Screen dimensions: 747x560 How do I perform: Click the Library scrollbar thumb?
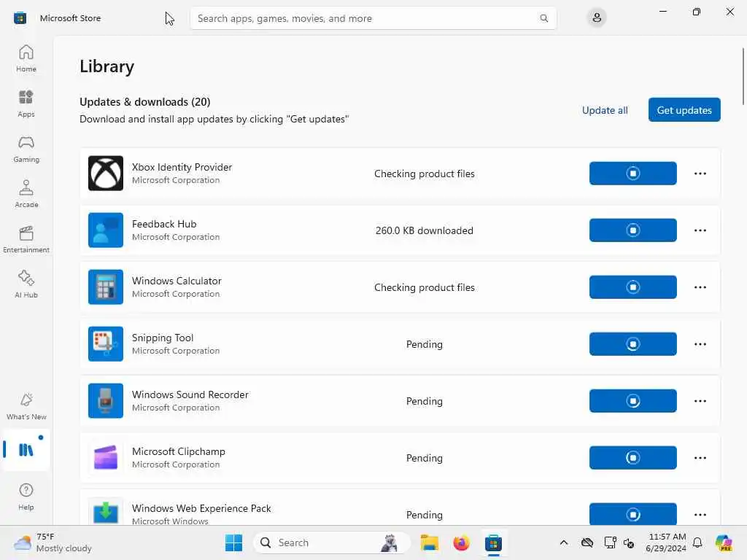click(x=743, y=76)
